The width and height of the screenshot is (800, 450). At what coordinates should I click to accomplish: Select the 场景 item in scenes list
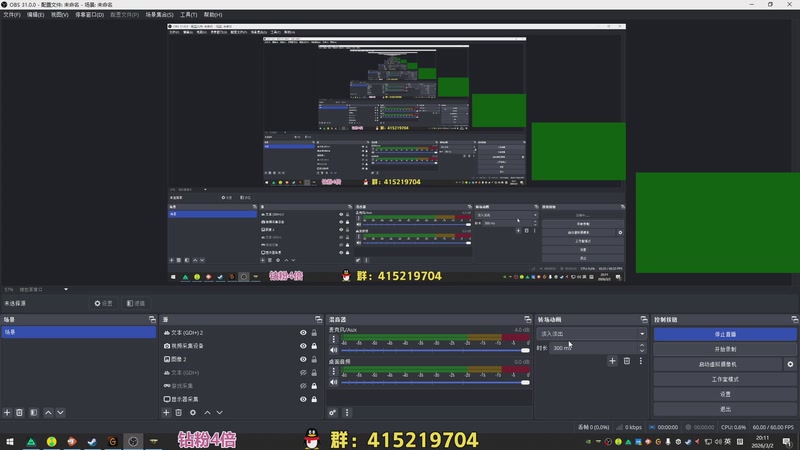click(x=79, y=332)
